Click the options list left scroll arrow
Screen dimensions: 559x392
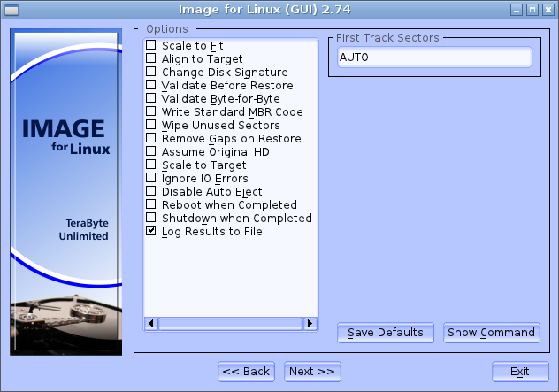point(151,324)
